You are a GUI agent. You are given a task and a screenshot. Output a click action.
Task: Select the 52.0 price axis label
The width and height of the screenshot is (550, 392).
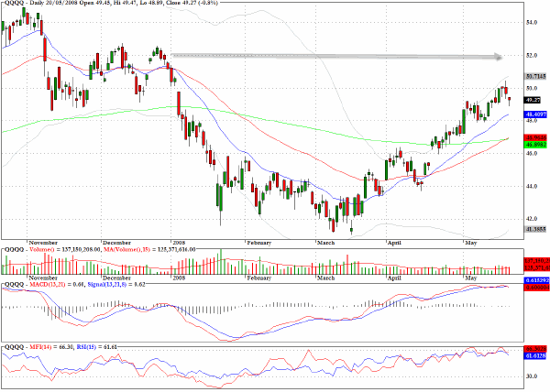[x=532, y=55]
